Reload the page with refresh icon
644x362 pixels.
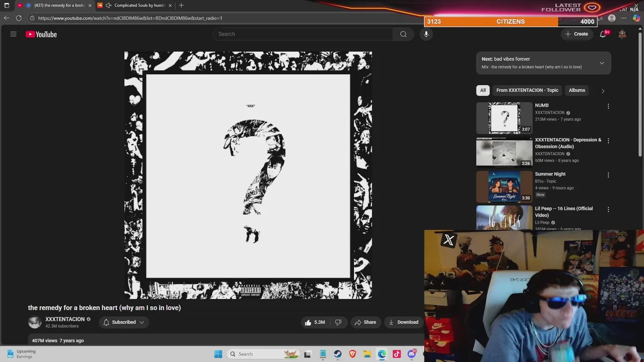click(x=19, y=18)
